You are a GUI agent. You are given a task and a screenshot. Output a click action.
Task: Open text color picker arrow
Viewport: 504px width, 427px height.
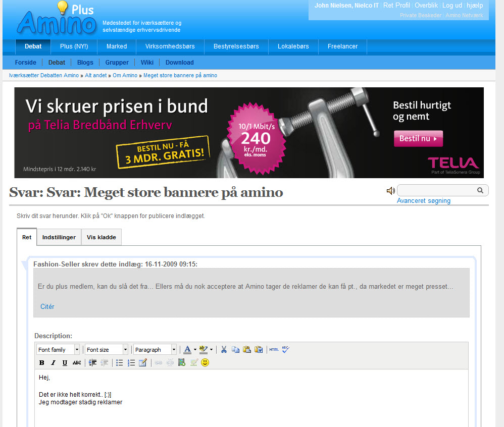tap(195, 349)
